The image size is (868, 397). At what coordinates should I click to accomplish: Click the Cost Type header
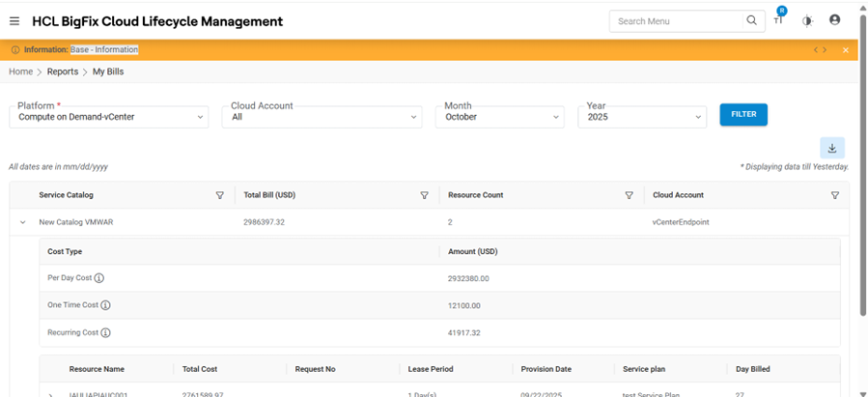click(x=65, y=251)
